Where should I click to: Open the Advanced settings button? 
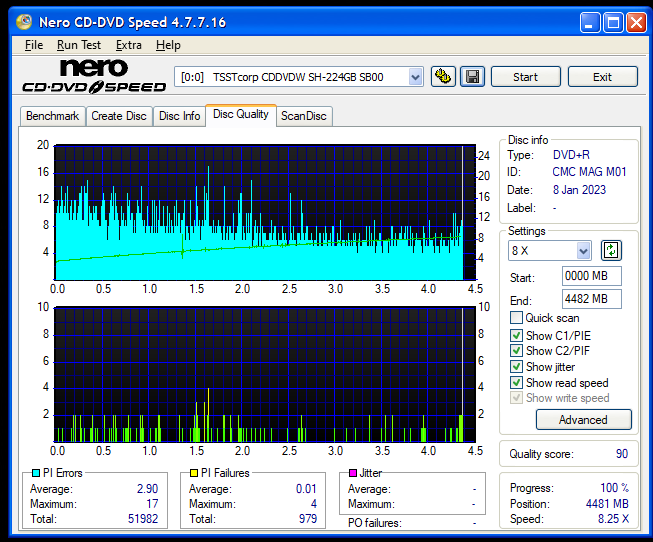coord(583,420)
